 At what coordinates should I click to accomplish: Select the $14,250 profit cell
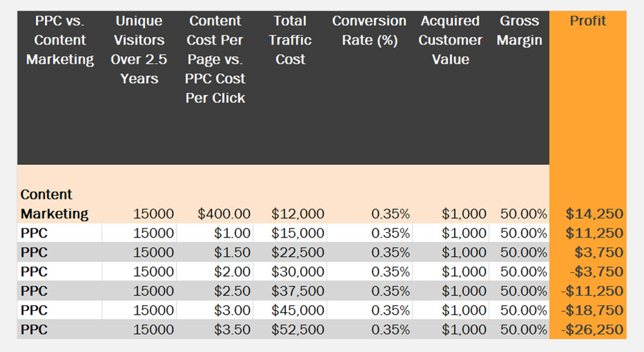click(x=594, y=214)
